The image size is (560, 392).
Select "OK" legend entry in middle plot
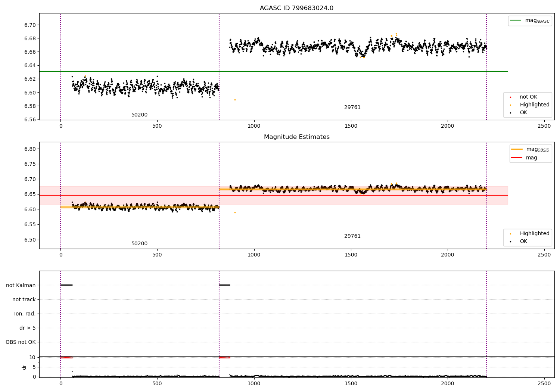(x=523, y=242)
